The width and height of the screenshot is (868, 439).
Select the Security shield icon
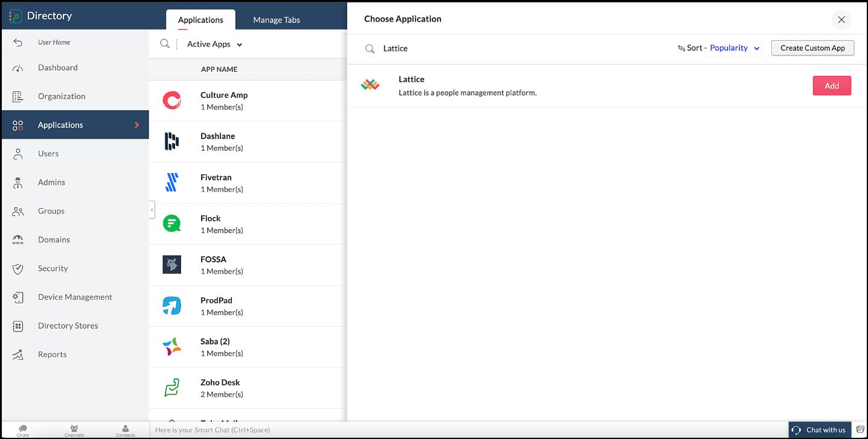tap(18, 268)
